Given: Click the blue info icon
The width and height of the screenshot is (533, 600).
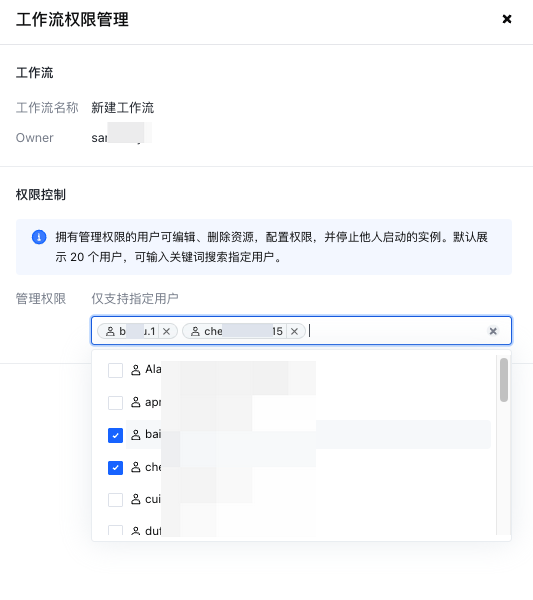Looking at the screenshot, I should pyautogui.click(x=39, y=237).
